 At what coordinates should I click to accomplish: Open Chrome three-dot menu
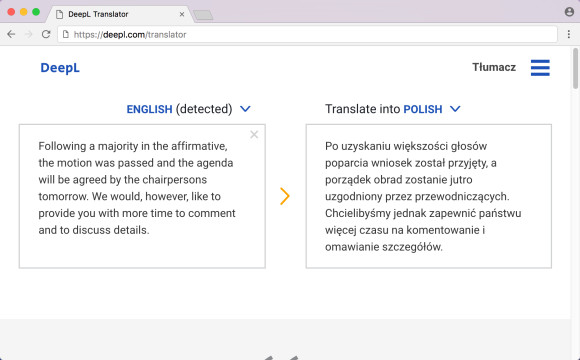pos(569,34)
